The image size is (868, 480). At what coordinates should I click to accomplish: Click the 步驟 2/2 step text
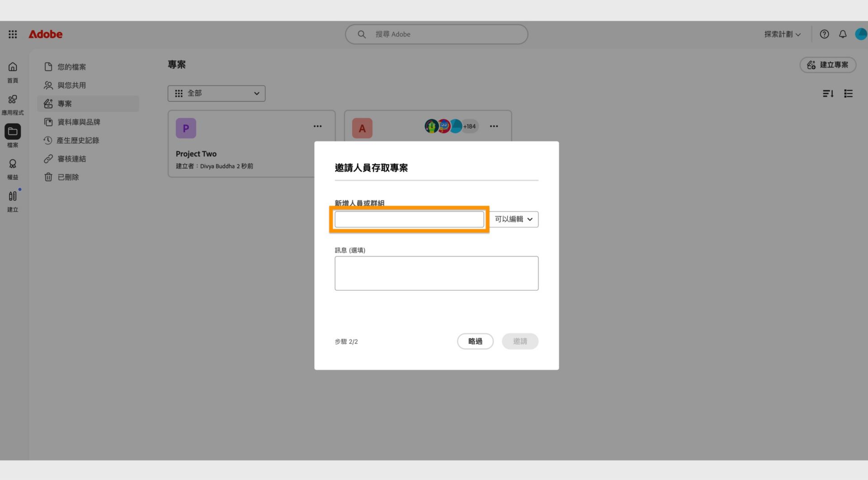[x=346, y=342]
